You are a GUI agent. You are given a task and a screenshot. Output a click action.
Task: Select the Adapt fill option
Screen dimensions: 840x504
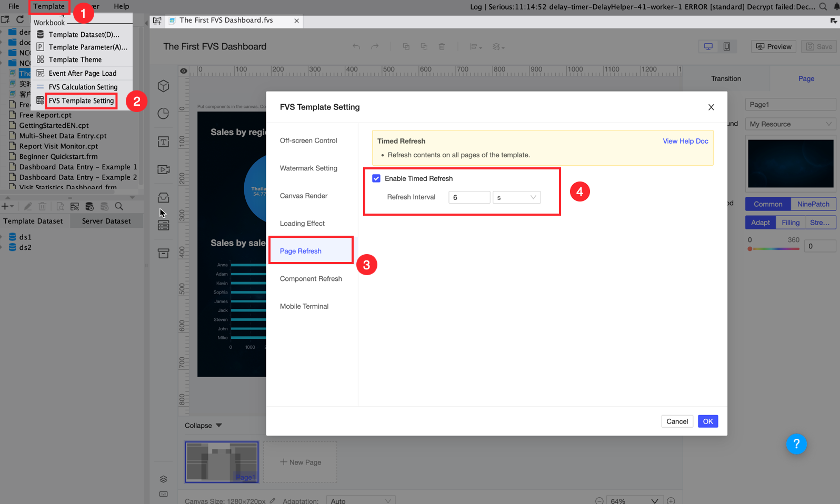click(x=761, y=223)
